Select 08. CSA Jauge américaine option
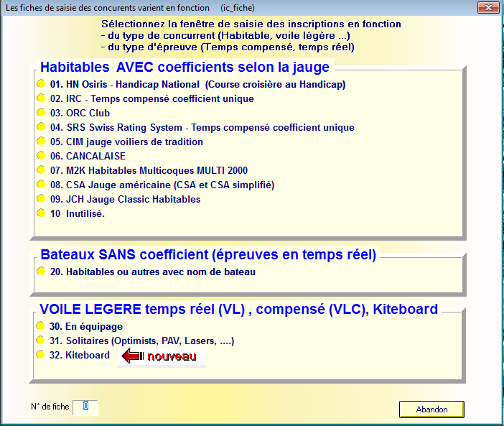504x426 pixels. [41, 184]
